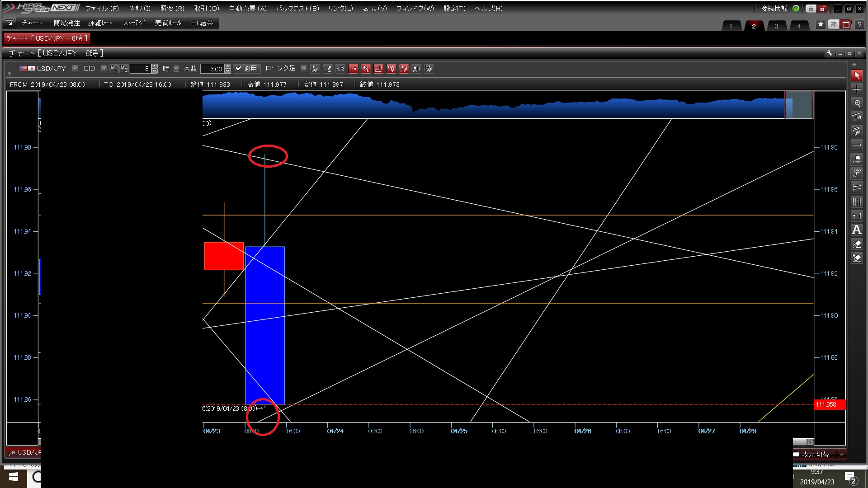
Task: Expand the ローソク足 chart type dropdown
Action: pos(304,69)
